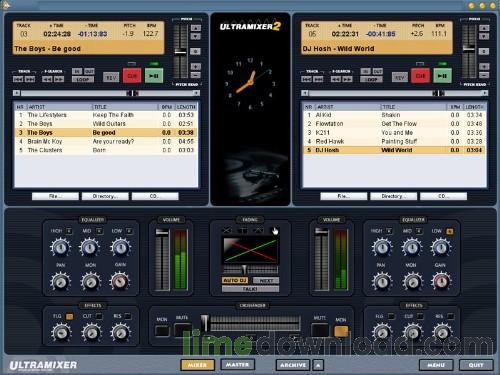Image resolution: width=500 pixels, height=375 pixels.
Task: Click the right deck play/pause button
Action: (442, 76)
